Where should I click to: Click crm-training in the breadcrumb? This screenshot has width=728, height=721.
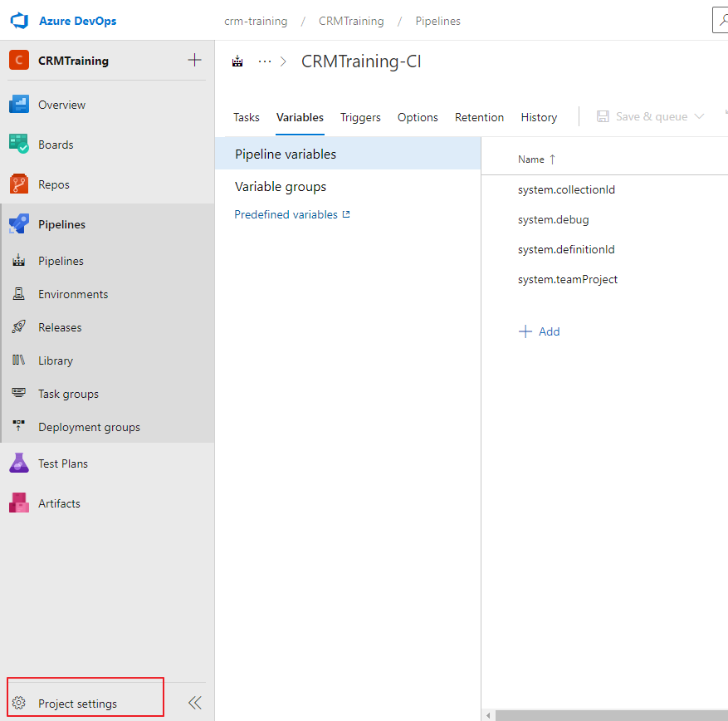[256, 21]
